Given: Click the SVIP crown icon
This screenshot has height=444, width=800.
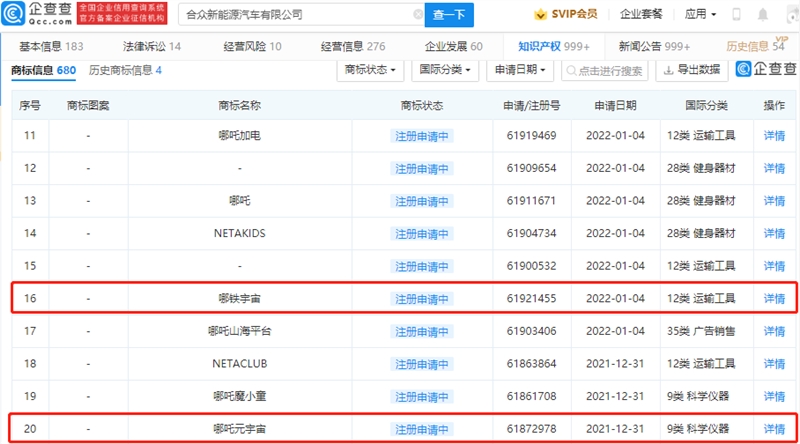Looking at the screenshot, I should (540, 14).
